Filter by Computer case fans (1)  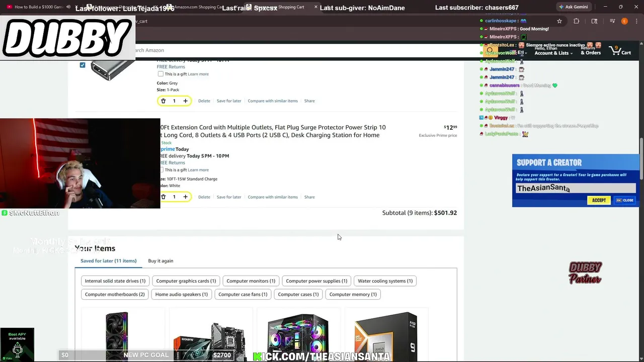click(243, 295)
